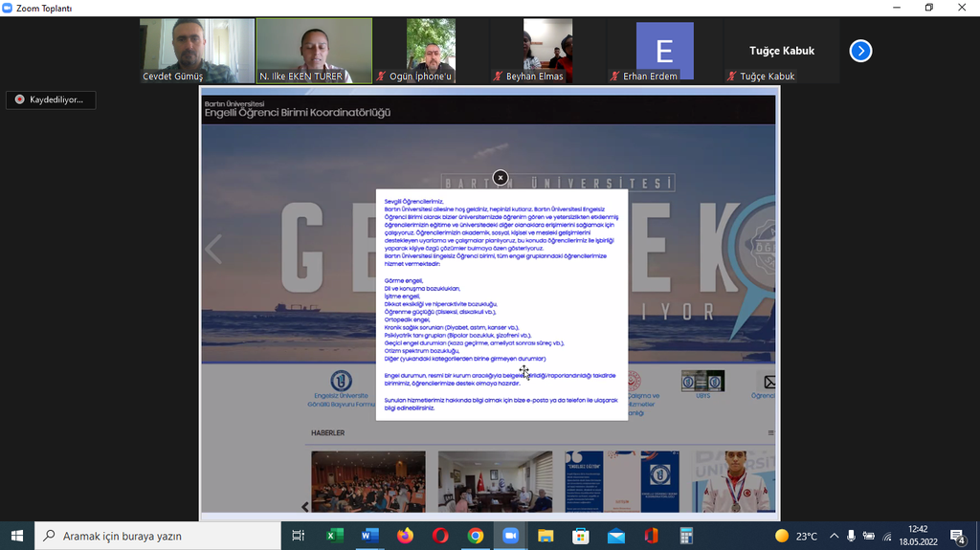Open the meeting room news thumbnail
Screen dimensions: 980x550
(x=495, y=481)
